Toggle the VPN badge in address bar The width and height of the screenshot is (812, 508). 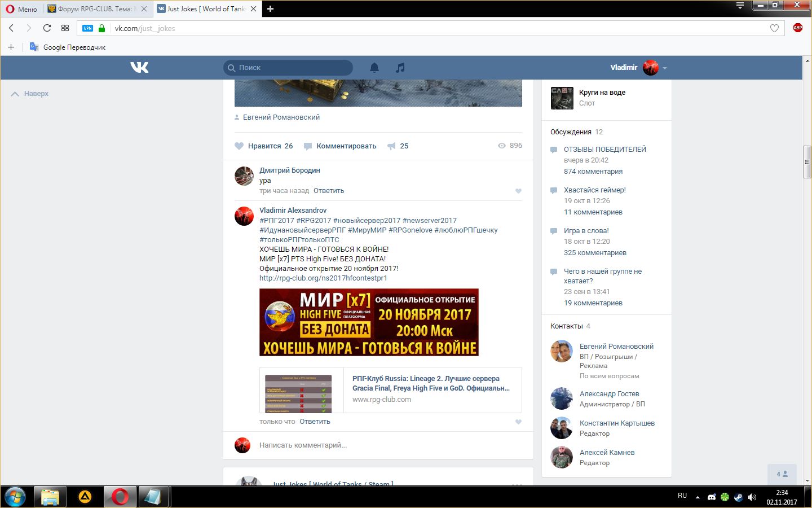coord(87,28)
